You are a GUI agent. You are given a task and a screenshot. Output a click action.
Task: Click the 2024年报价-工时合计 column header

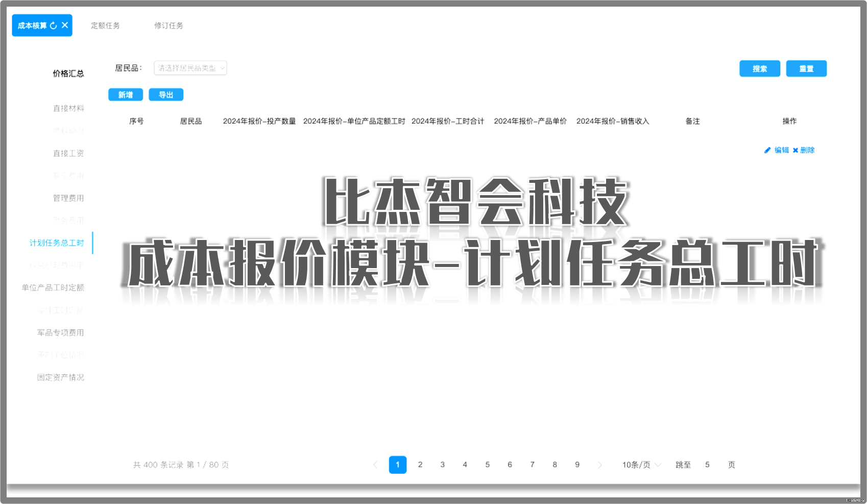tap(448, 121)
